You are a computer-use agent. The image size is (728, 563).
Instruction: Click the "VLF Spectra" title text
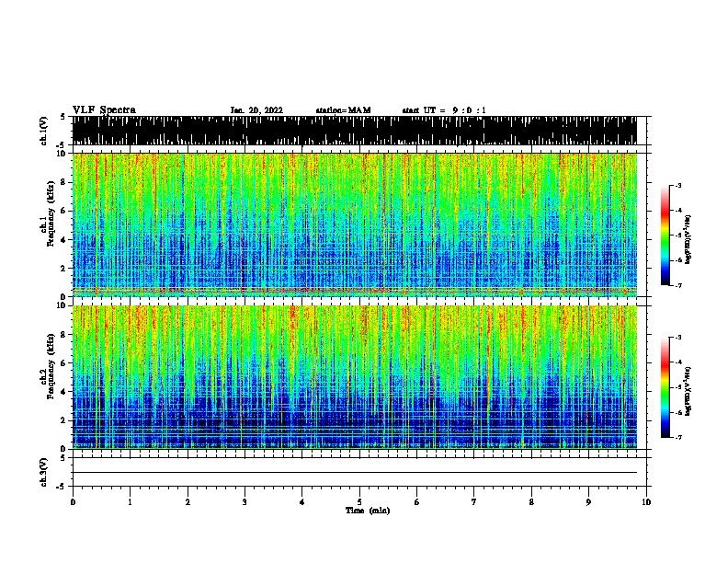click(x=104, y=110)
